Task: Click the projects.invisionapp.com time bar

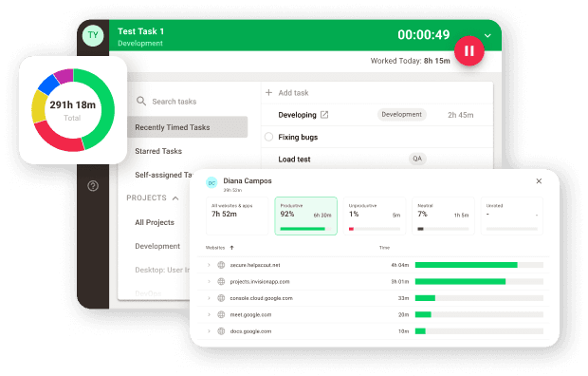Action: (x=479, y=281)
